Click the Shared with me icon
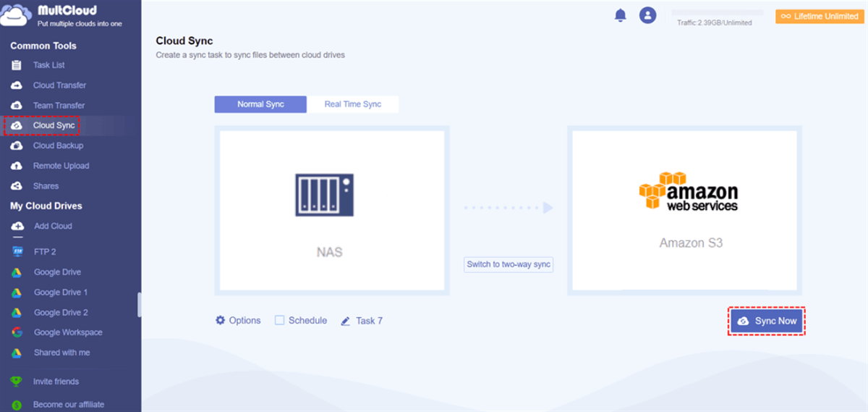The image size is (868, 412). pos(17,353)
